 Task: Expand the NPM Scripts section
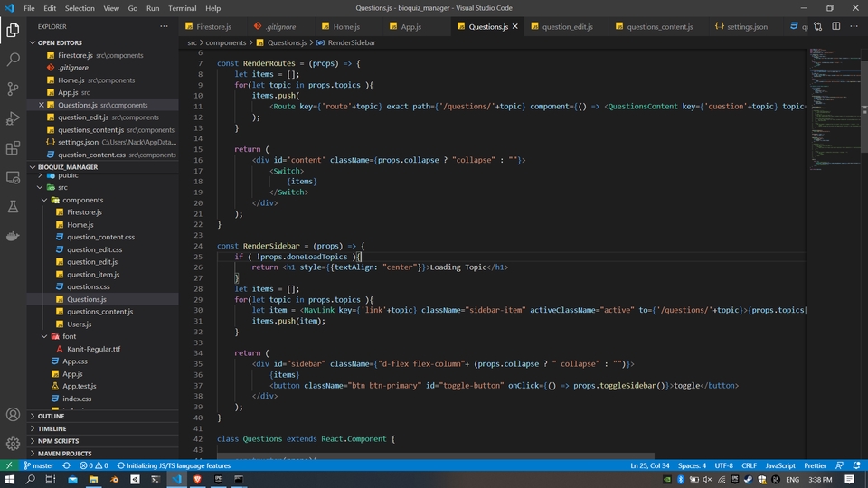[x=102, y=441]
